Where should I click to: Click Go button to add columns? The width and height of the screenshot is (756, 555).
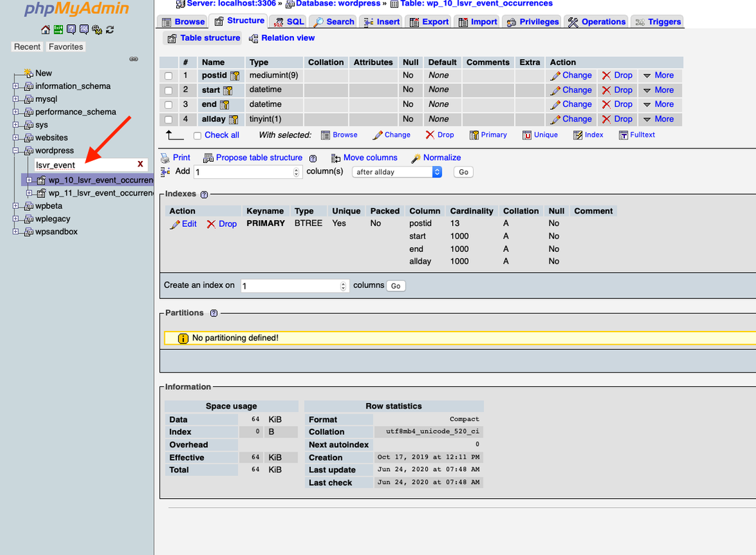point(463,172)
